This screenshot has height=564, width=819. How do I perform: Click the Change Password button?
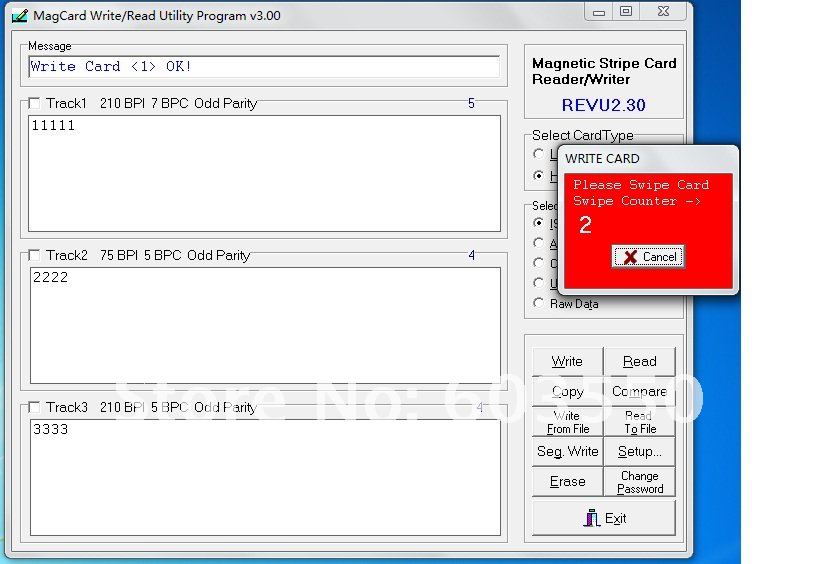(x=639, y=482)
